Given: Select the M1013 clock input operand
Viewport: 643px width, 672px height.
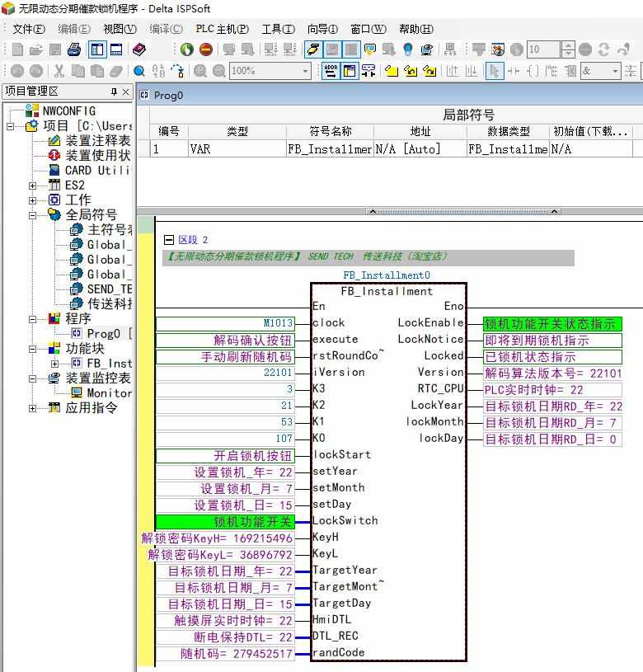Looking at the screenshot, I should coord(225,323).
